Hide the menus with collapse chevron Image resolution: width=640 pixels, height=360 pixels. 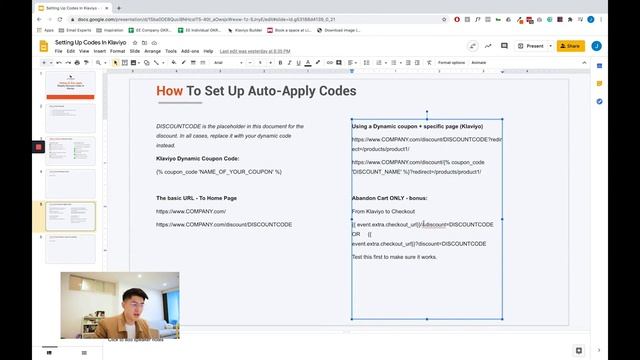584,62
